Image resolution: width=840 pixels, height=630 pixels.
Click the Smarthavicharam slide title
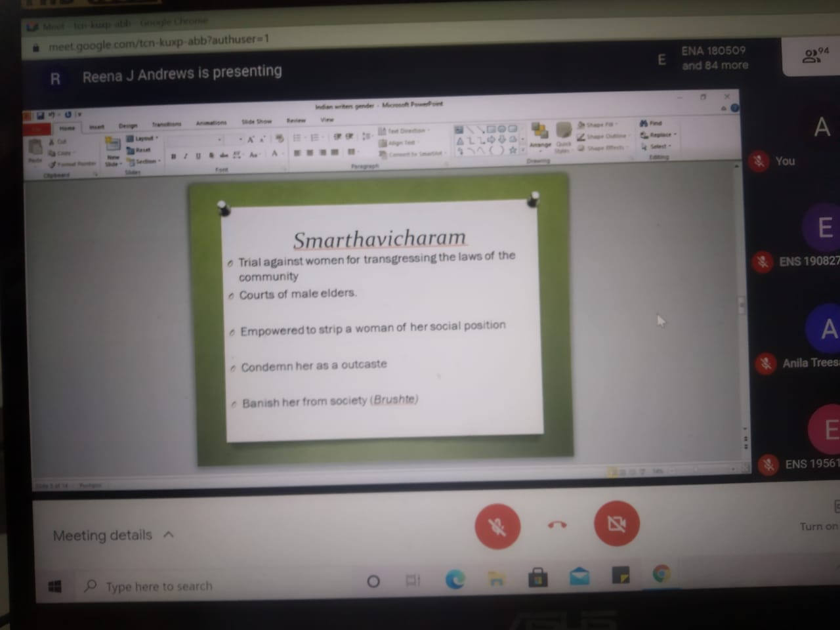[x=379, y=239]
